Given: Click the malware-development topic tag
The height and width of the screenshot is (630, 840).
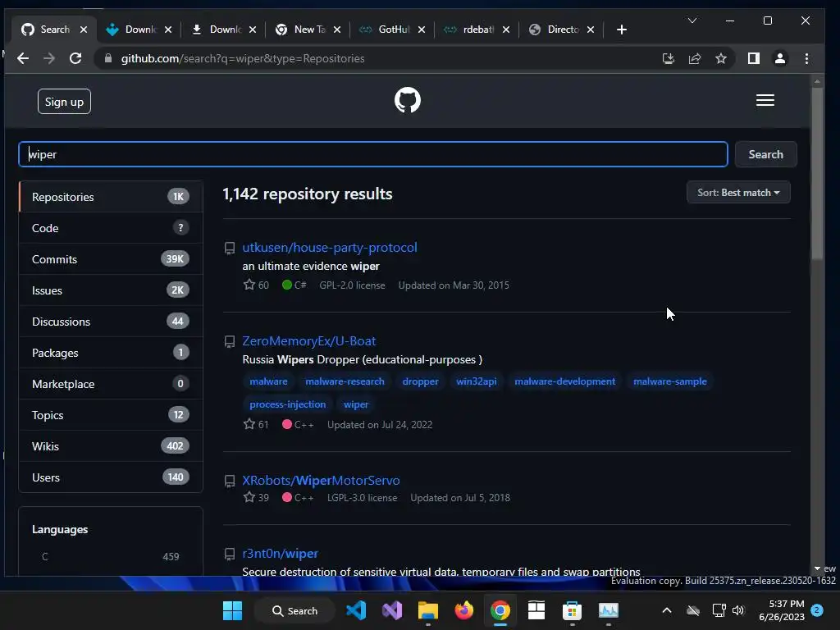Looking at the screenshot, I should 565,381.
